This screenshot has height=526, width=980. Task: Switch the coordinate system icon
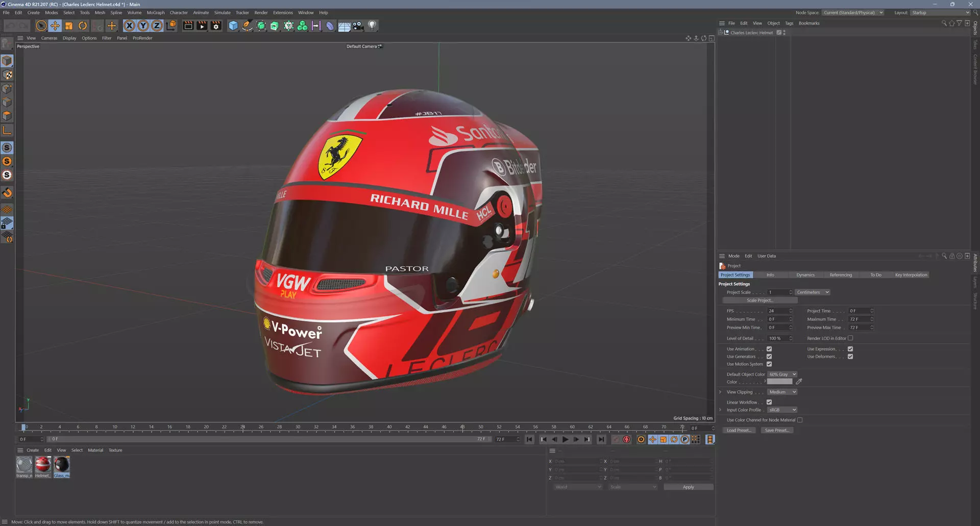coord(171,26)
